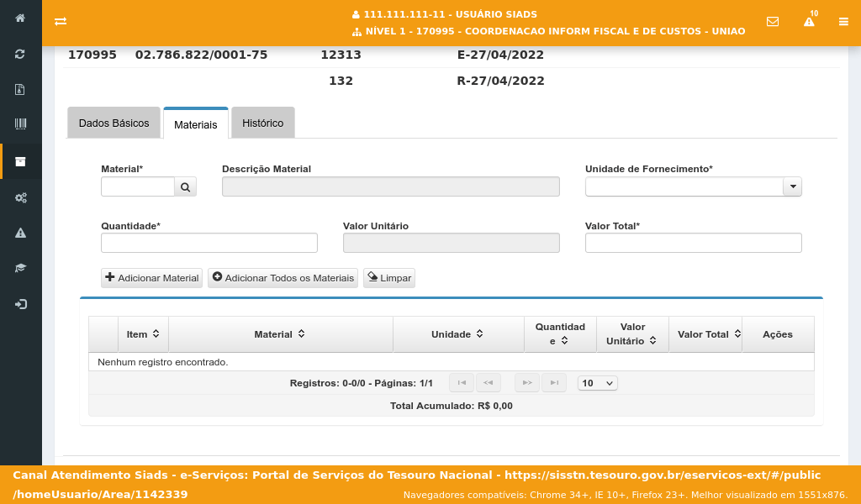Click the CNPJ 02.786.822/0001-75 text
The height and width of the screenshot is (504, 861).
[201, 55]
